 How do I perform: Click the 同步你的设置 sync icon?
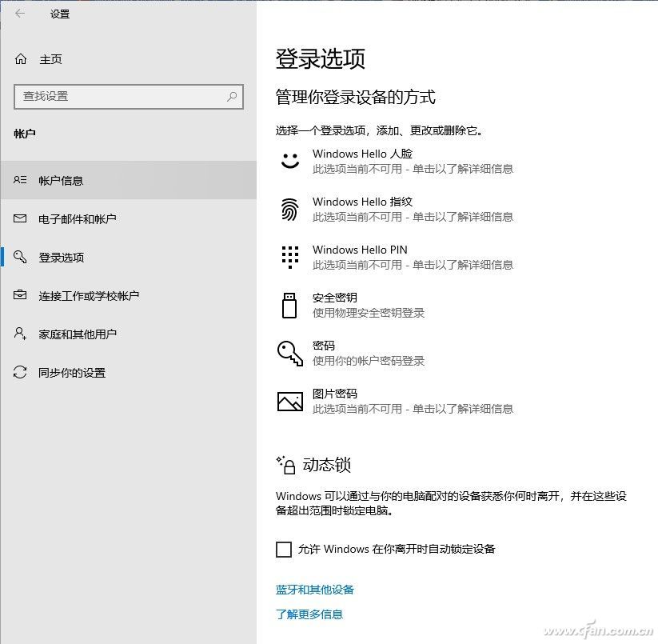click(19, 372)
